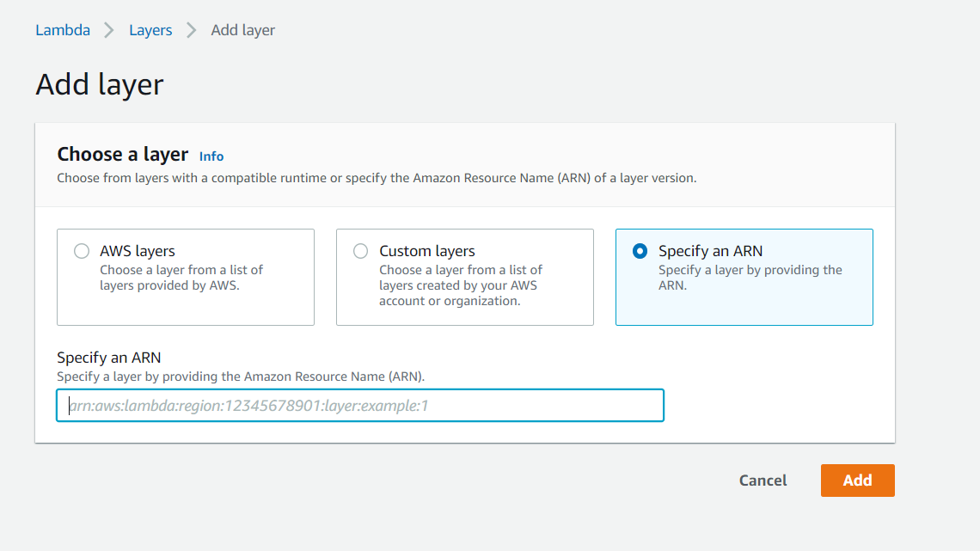Screen dimensions: 980x551
Task: Open the Info link beside Choose a layer
Action: tap(211, 156)
